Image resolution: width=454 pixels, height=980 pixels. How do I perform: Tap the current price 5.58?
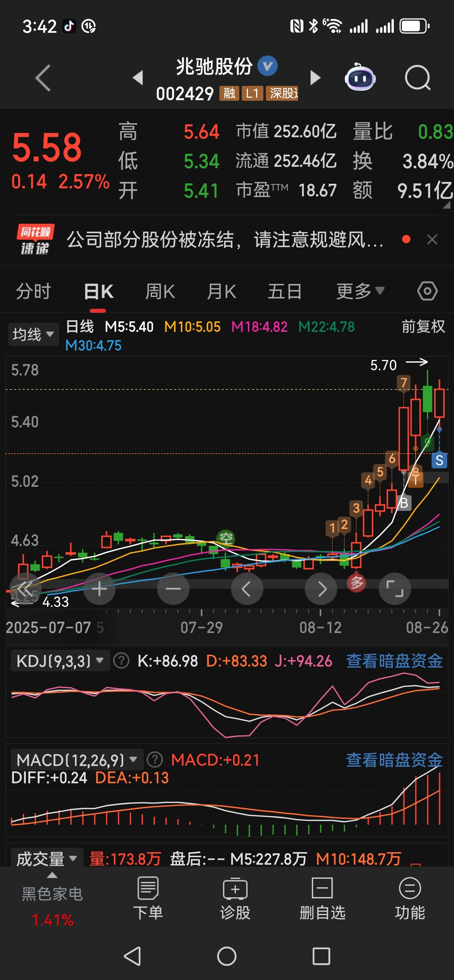click(47, 147)
